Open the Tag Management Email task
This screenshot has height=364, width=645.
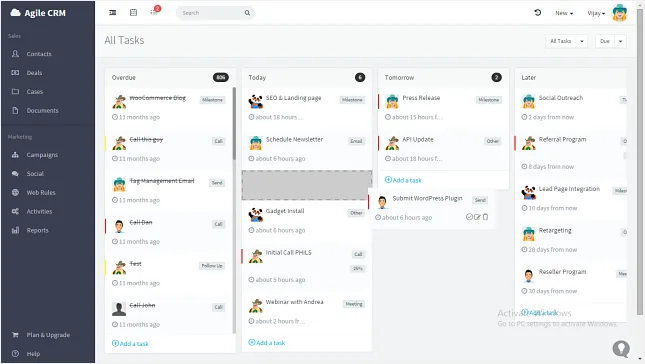162,181
